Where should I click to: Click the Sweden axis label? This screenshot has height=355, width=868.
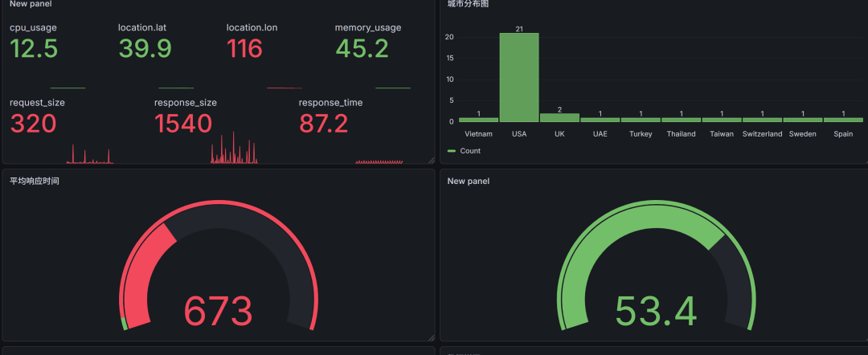(803, 134)
